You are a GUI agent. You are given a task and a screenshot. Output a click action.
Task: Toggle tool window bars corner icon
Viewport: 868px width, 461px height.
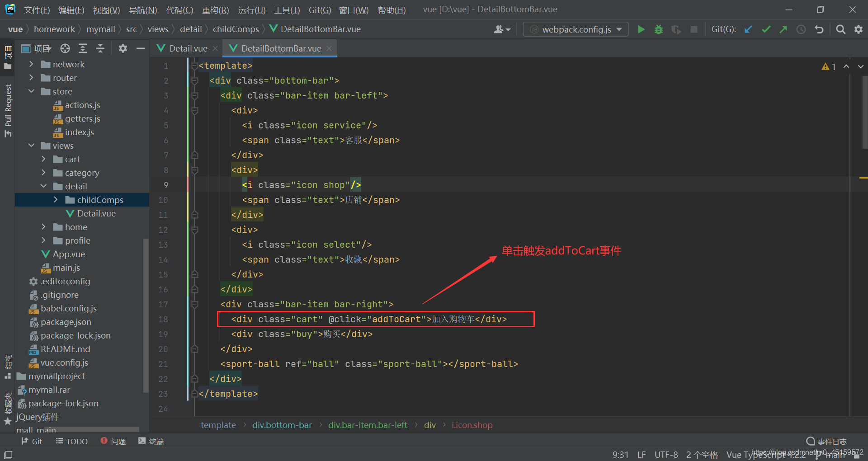click(8, 455)
